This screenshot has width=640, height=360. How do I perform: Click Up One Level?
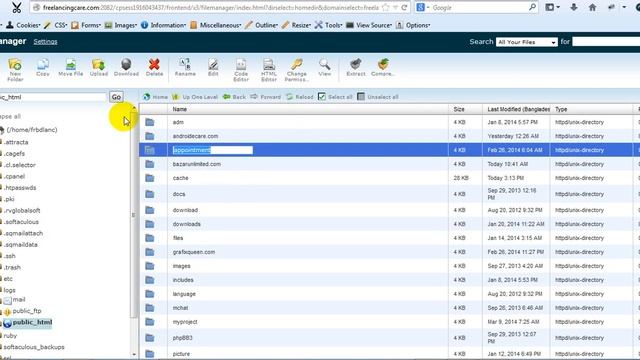click(x=195, y=97)
